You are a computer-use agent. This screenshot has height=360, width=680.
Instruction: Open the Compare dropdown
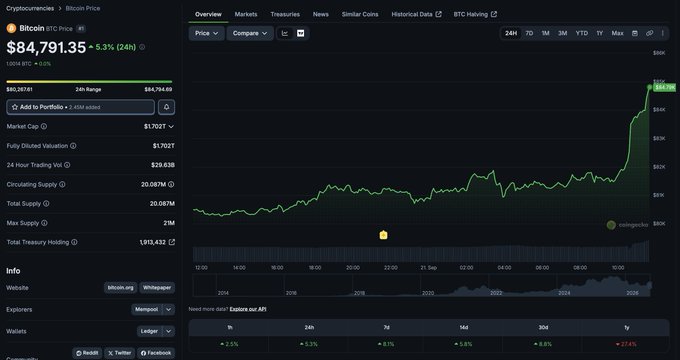pos(250,33)
